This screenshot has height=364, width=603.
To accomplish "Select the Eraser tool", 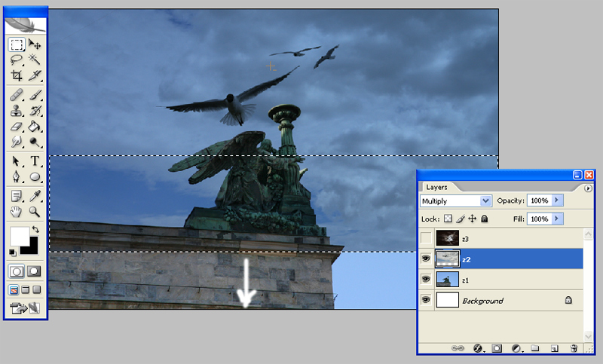I will pyautogui.click(x=16, y=127).
